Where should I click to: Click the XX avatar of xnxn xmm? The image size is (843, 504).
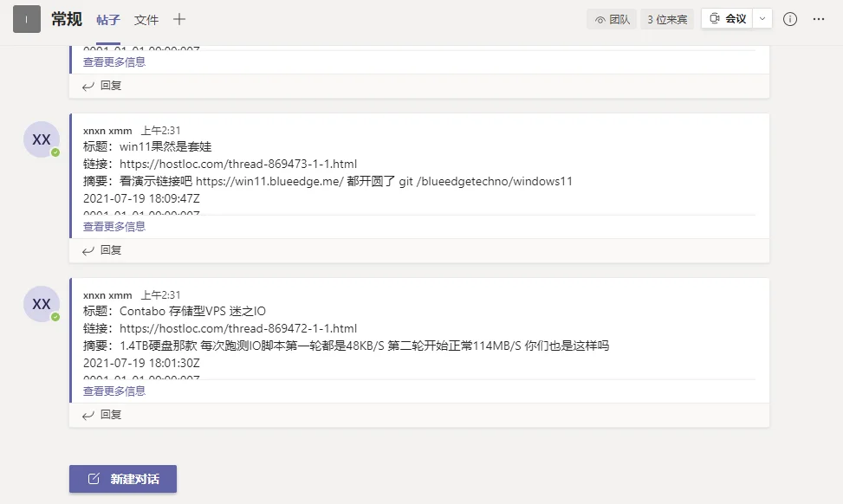(40, 139)
